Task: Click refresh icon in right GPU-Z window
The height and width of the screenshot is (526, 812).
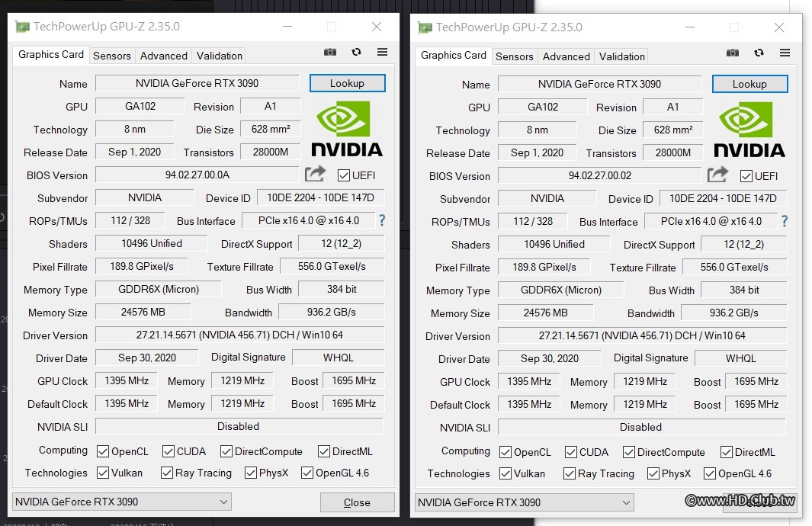Action: [x=759, y=53]
